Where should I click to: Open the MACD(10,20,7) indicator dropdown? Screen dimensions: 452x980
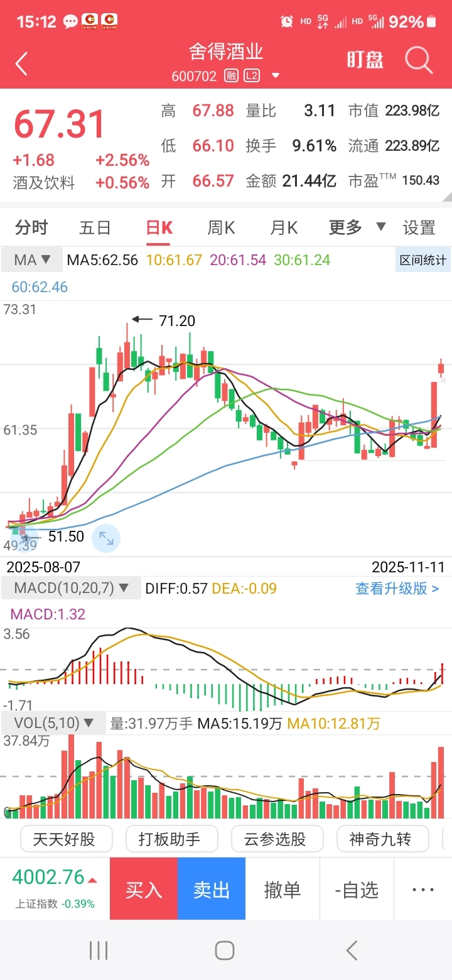[70, 589]
